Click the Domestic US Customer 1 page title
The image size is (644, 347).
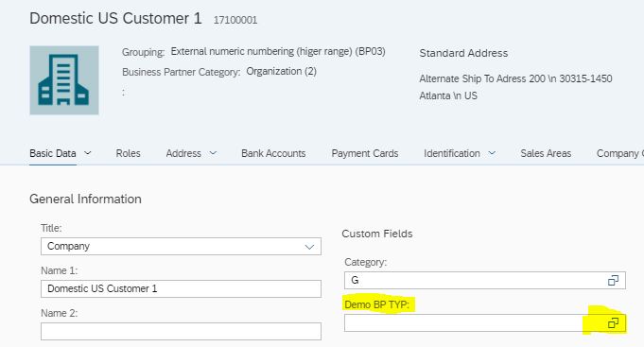(x=115, y=19)
